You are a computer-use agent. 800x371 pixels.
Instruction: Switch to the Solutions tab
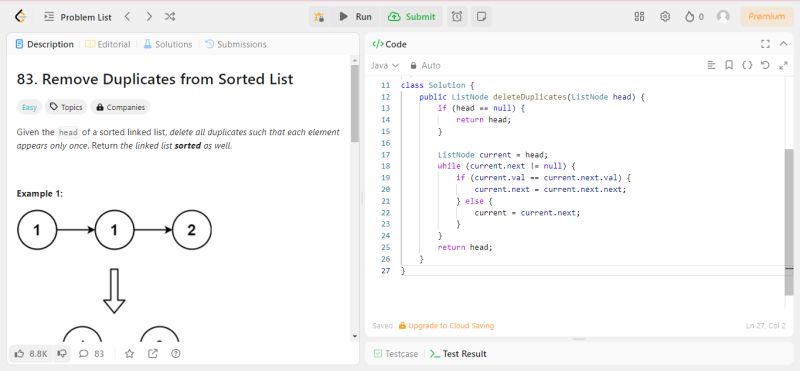(x=168, y=44)
